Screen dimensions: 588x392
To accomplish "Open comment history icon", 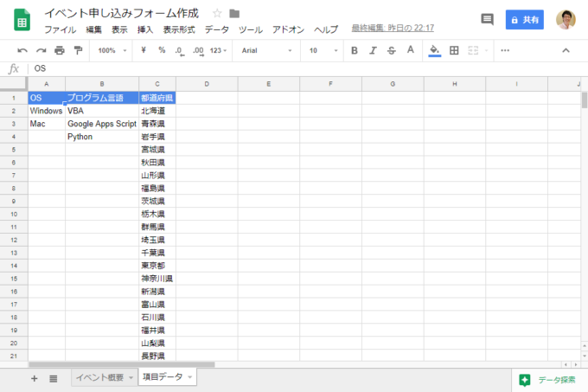I will (487, 19).
